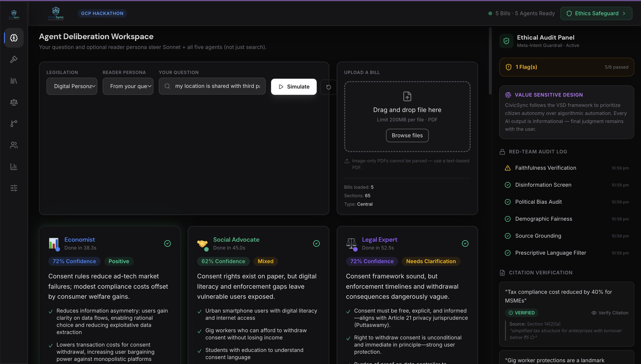Click the fingerprint Value Sensitive Design icon

point(508,95)
